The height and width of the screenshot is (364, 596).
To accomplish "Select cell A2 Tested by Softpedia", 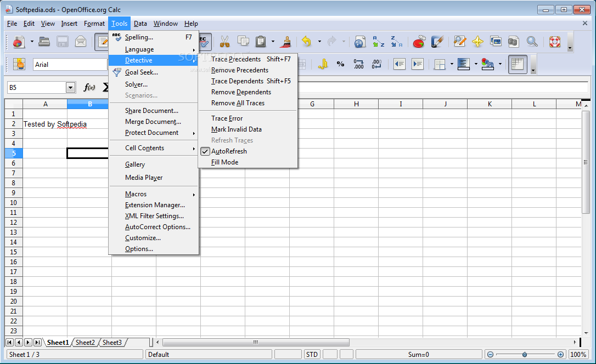I will [x=45, y=124].
